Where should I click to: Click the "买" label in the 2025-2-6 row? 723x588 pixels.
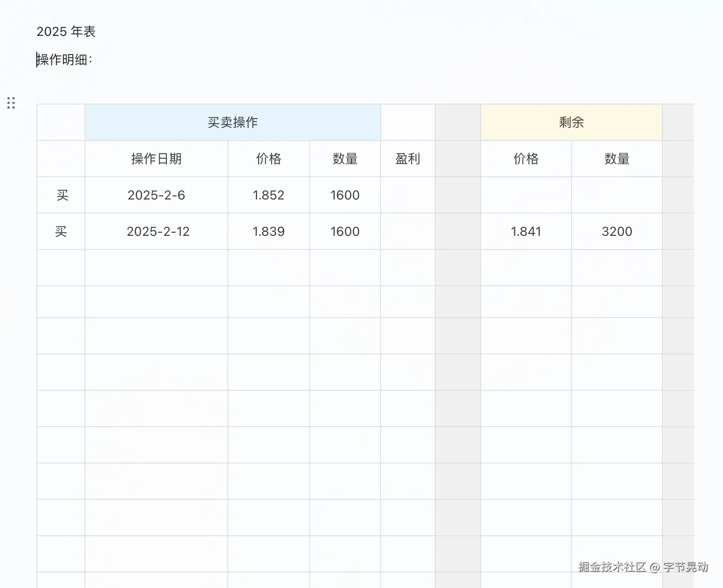click(62, 195)
